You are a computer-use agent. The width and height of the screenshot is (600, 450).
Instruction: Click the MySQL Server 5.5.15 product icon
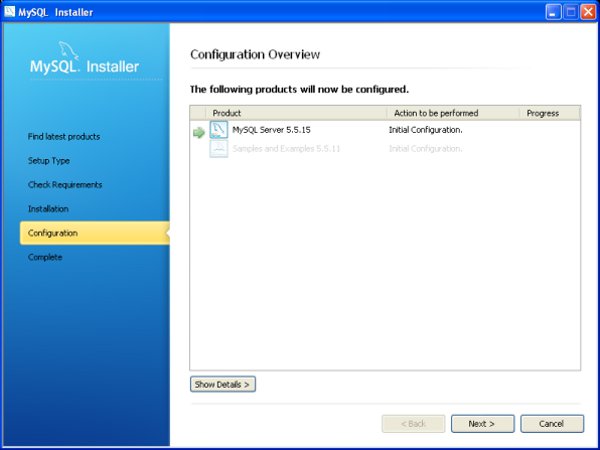tap(218, 130)
